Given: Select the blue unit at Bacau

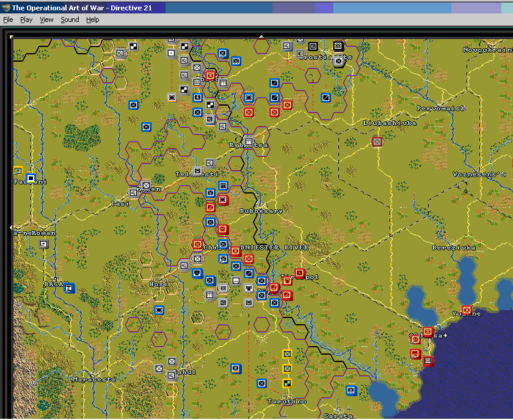Looking at the screenshot, I should click(69, 288).
